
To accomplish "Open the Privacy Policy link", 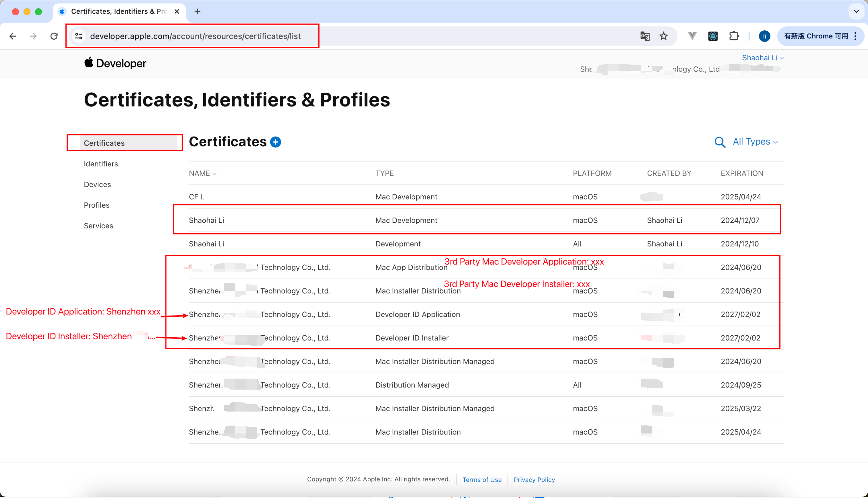I will [x=534, y=479].
